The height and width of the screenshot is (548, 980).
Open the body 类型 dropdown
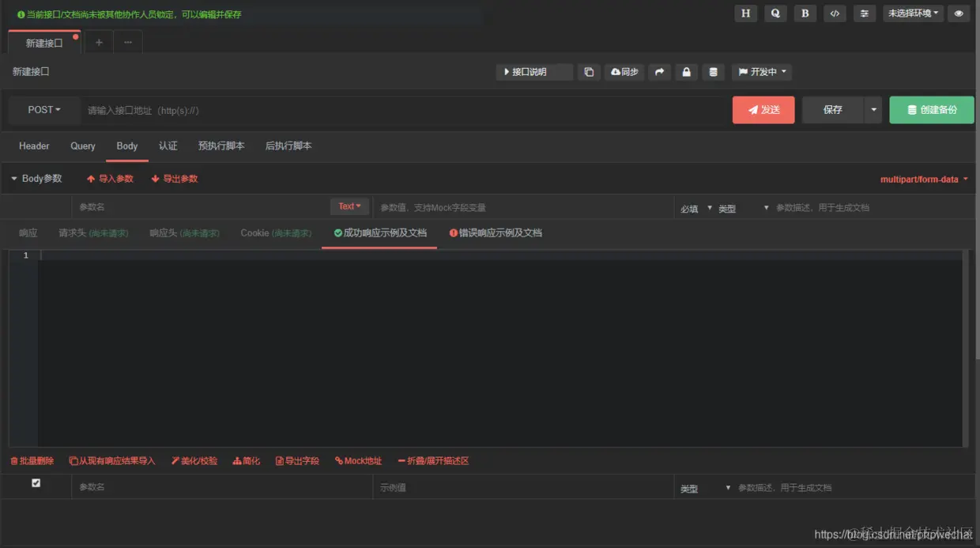point(744,208)
